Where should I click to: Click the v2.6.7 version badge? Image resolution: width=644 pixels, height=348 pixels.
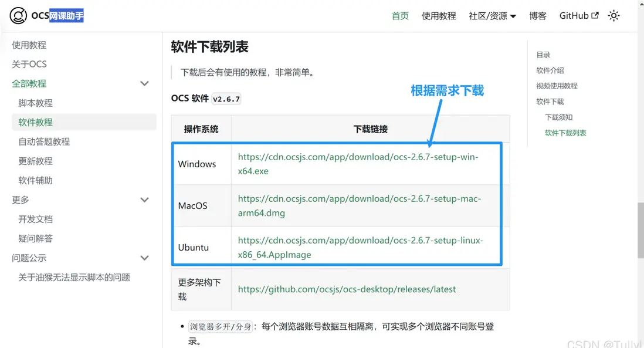226,99
